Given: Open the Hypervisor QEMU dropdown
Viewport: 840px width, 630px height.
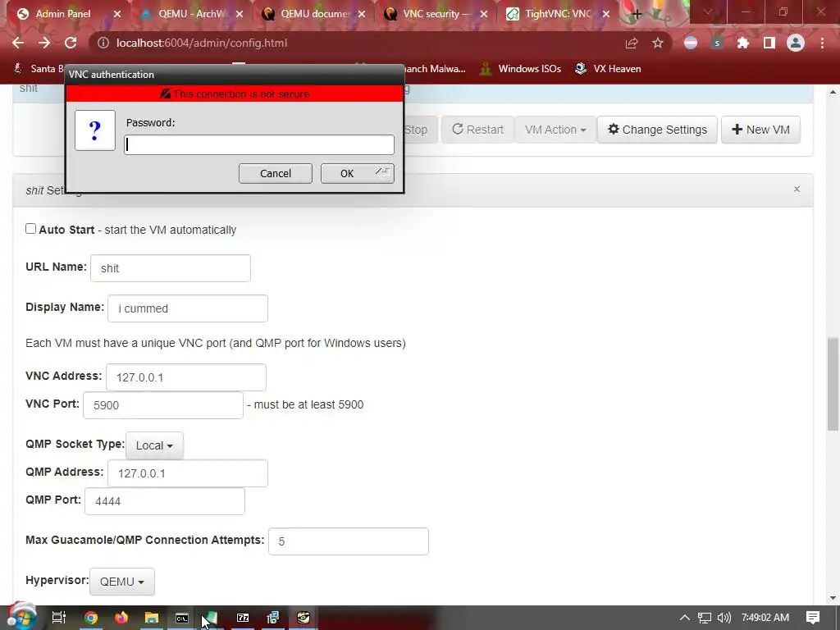Looking at the screenshot, I should pos(122,582).
